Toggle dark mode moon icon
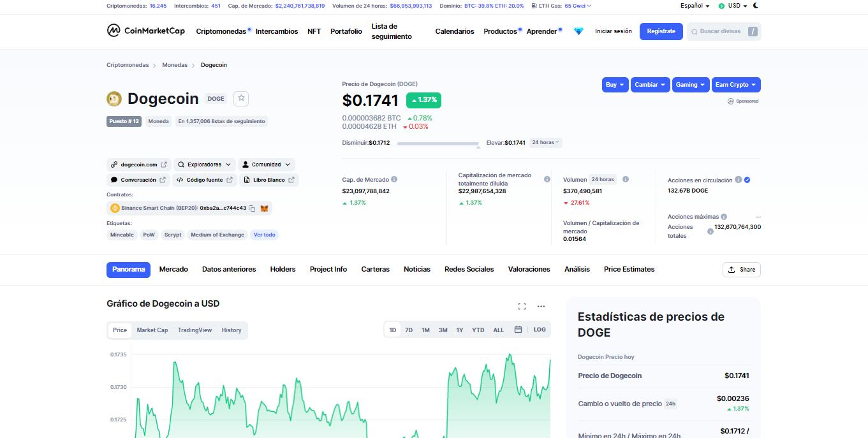The width and height of the screenshot is (868, 438). tap(756, 5)
